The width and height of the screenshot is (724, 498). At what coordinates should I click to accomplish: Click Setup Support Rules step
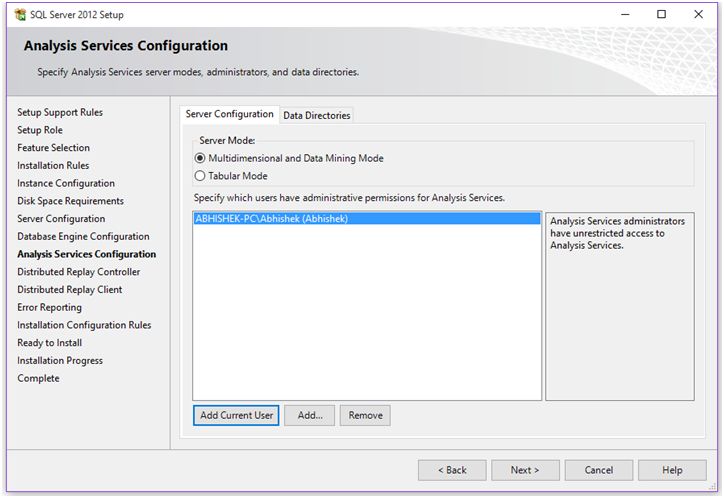(x=60, y=113)
